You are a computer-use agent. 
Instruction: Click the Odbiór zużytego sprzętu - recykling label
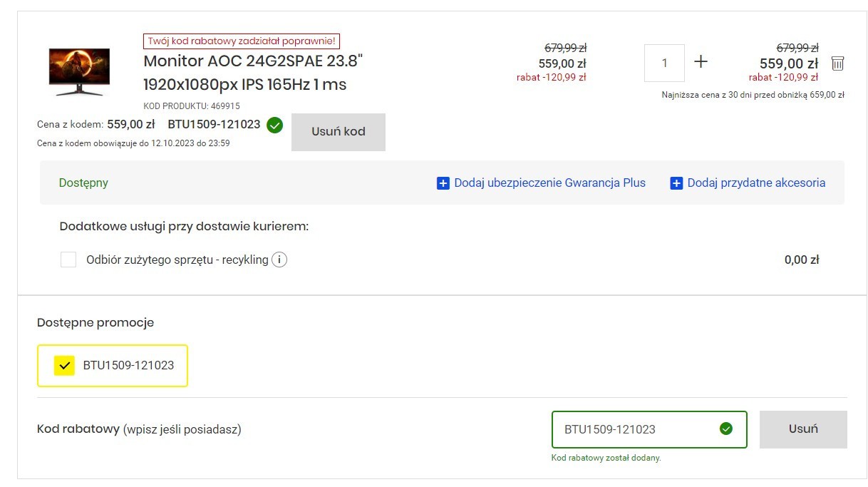(177, 260)
